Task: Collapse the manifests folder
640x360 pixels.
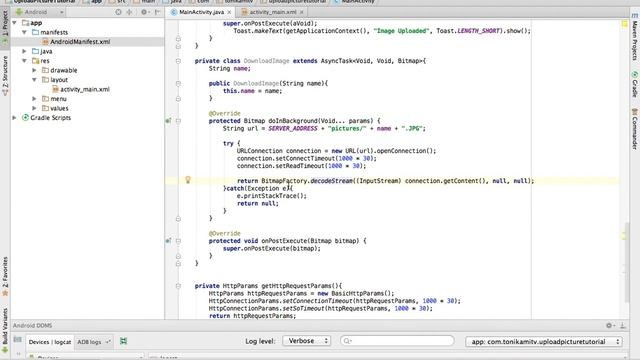Action: pos(24,32)
